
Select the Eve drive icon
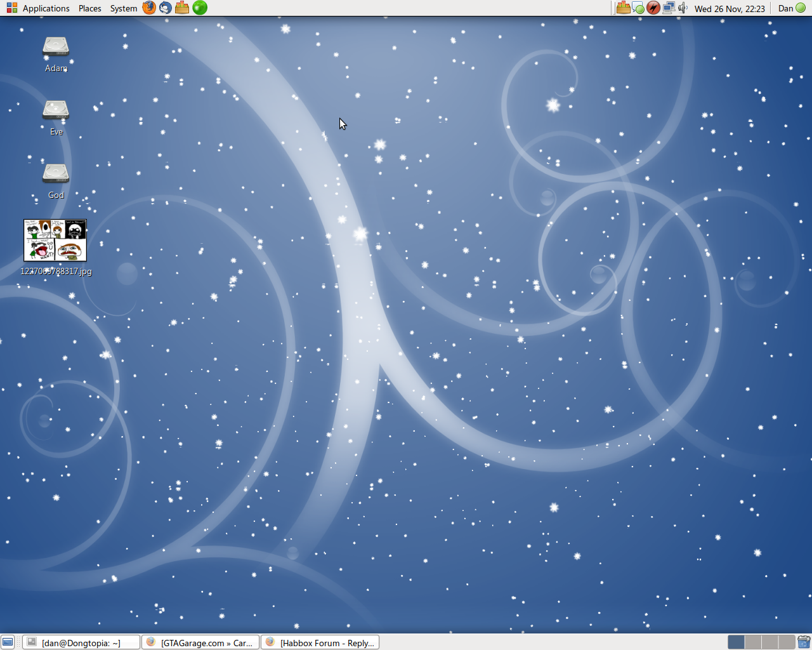coord(56,110)
